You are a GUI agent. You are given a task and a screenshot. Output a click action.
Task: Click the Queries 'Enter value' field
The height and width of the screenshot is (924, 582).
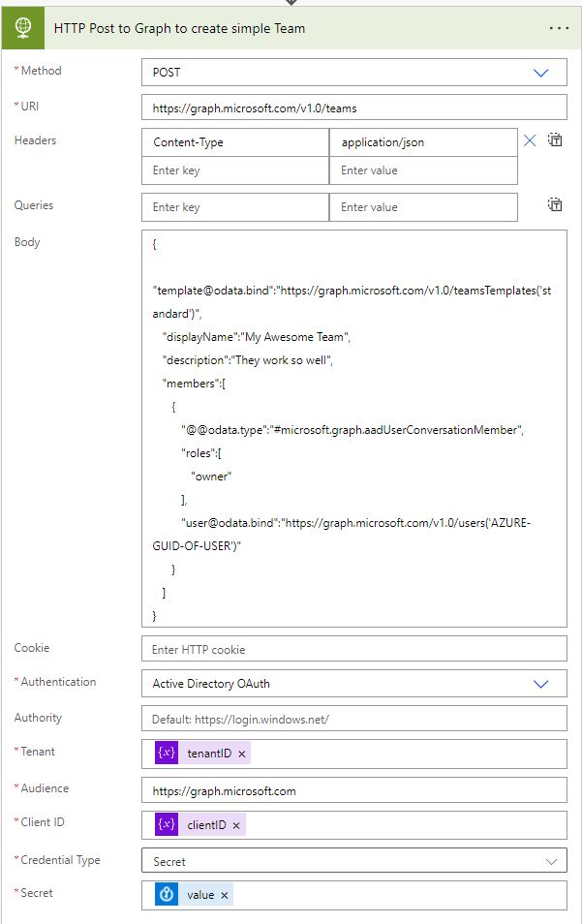pyautogui.click(x=422, y=207)
